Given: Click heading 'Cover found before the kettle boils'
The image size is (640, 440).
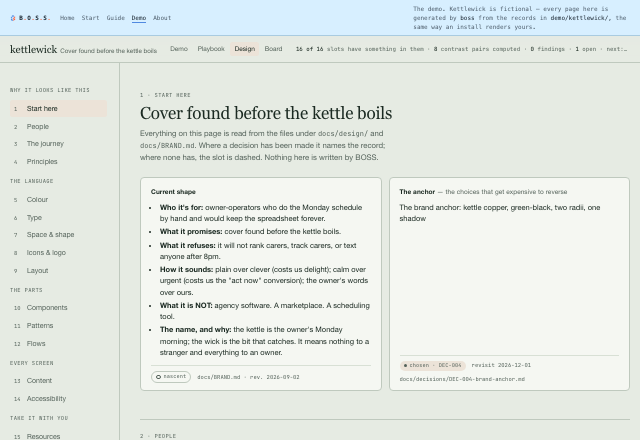Looking at the screenshot, I should click(x=266, y=113).
